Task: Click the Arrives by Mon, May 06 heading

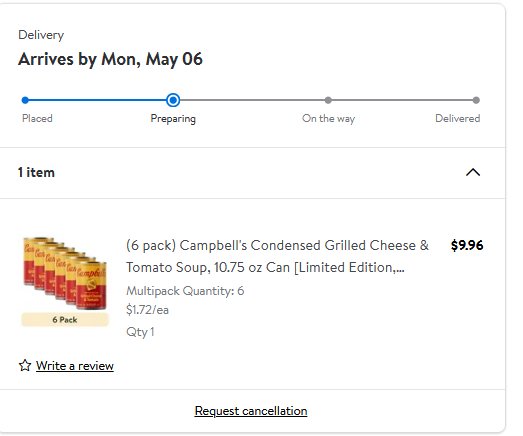Action: [x=110, y=59]
